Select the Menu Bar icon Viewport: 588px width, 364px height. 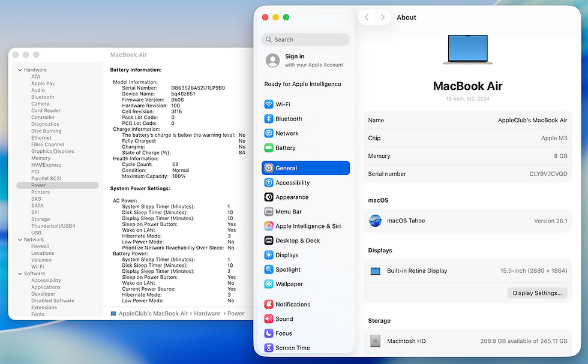269,212
